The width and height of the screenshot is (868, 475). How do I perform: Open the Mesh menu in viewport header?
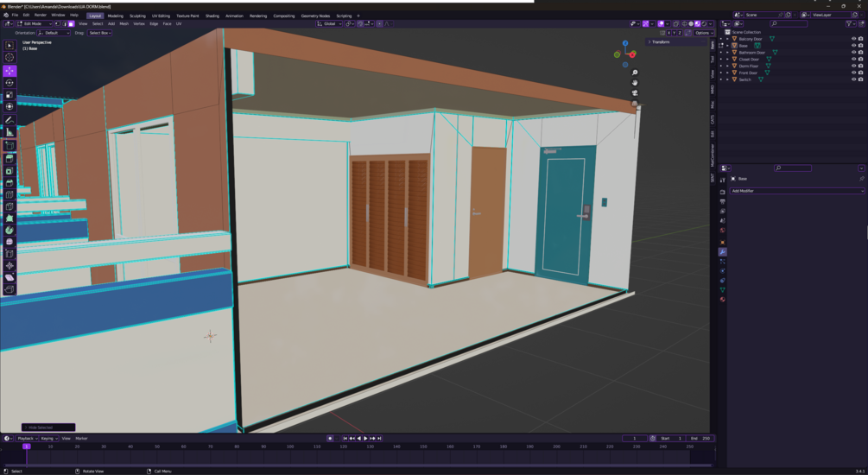124,24
